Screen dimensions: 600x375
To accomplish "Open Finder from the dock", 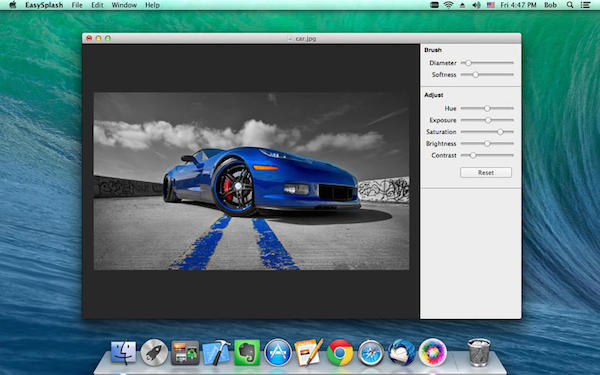I will click(x=124, y=352).
